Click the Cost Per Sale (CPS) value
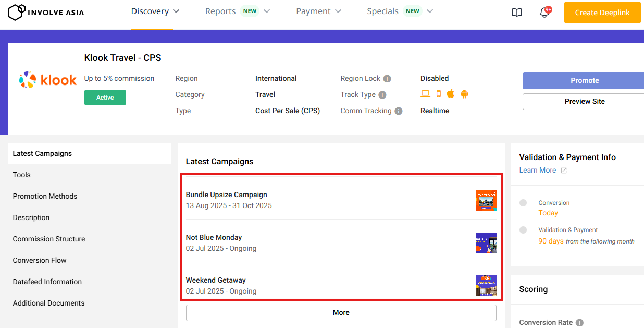 pyautogui.click(x=288, y=111)
